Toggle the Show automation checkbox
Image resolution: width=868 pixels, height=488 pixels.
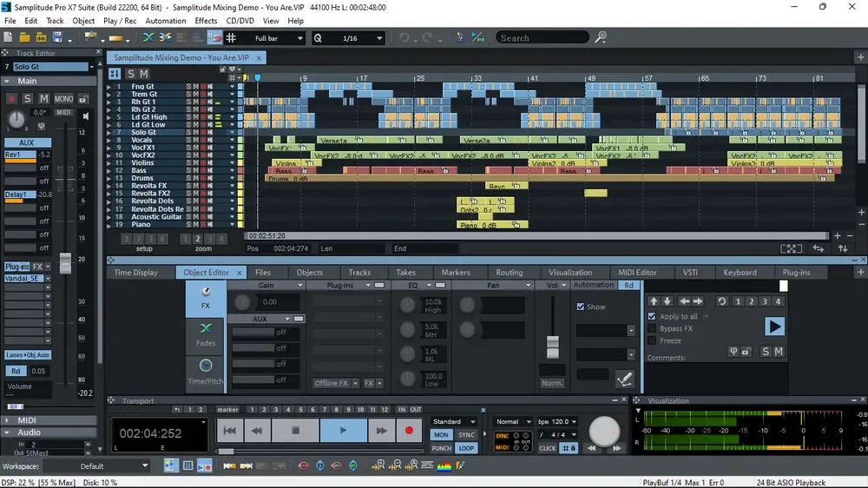click(580, 307)
